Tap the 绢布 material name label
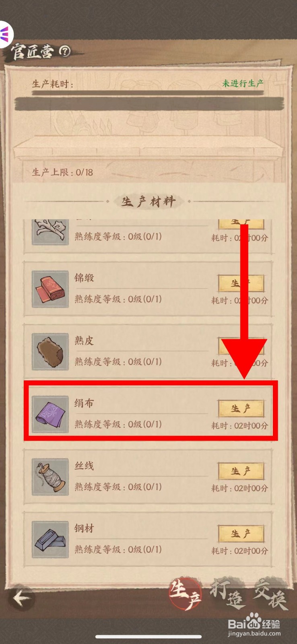 point(84,403)
